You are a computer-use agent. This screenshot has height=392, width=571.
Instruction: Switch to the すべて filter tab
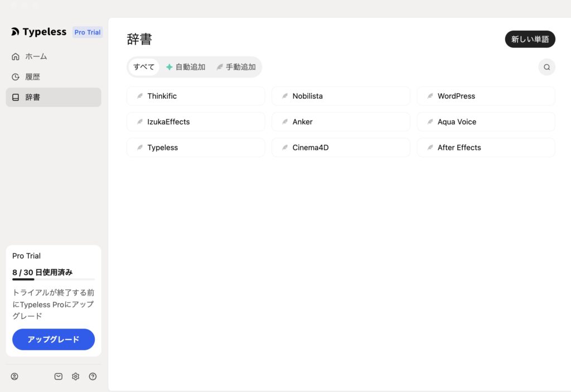tap(144, 67)
